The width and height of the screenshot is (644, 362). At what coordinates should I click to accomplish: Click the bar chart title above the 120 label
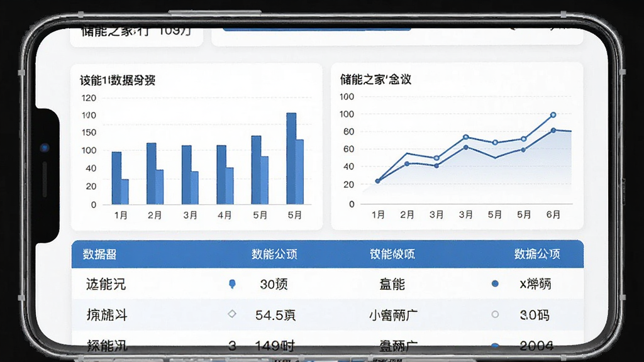(x=118, y=80)
